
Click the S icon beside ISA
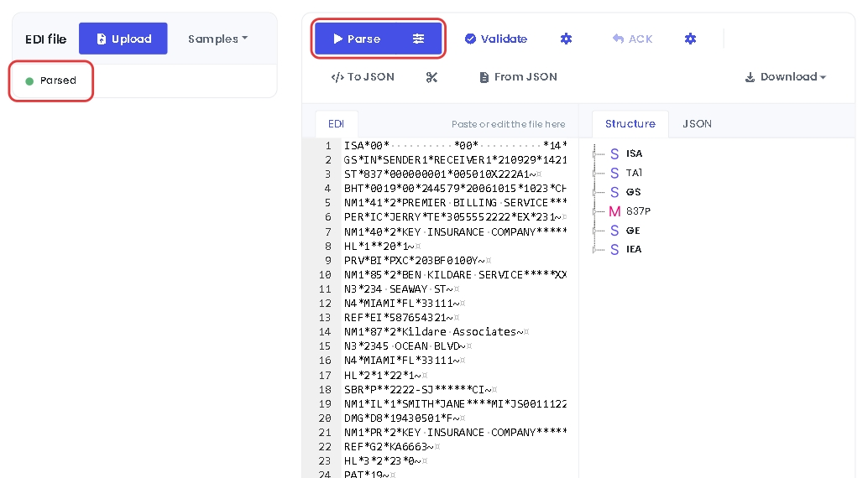[x=614, y=153]
